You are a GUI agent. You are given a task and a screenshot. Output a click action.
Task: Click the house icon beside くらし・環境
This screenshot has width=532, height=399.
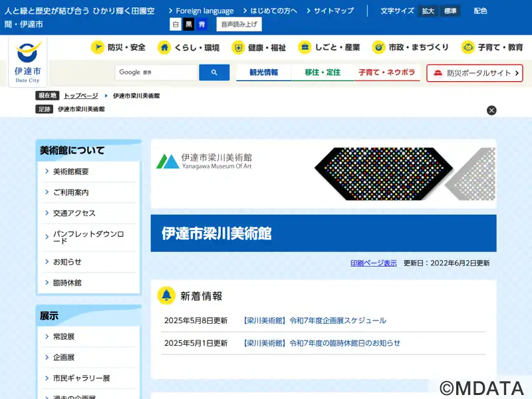pyautogui.click(x=164, y=47)
